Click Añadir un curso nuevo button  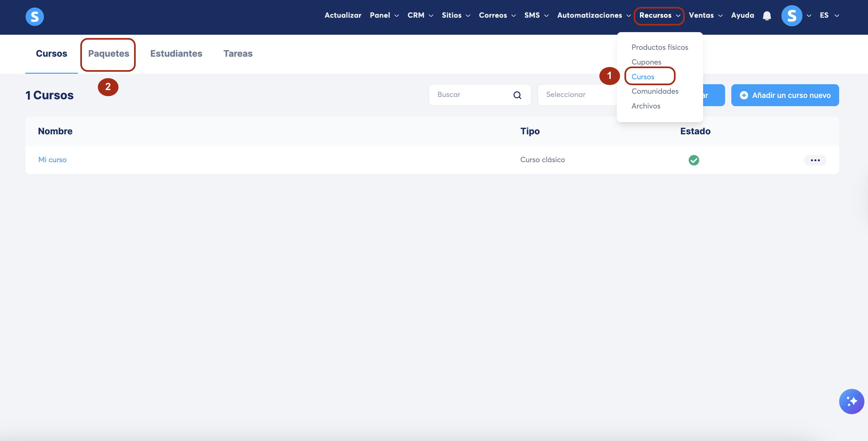(785, 95)
